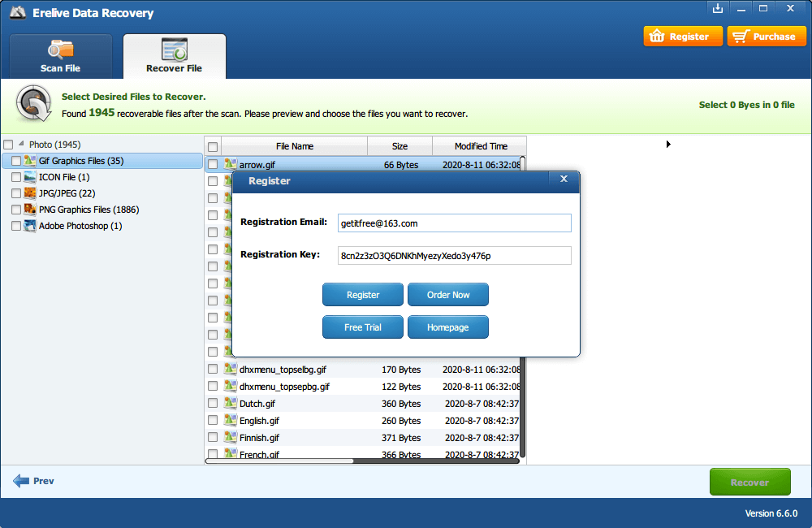Image resolution: width=812 pixels, height=528 pixels.
Task: Go back with the Prev button
Action: tap(33, 481)
